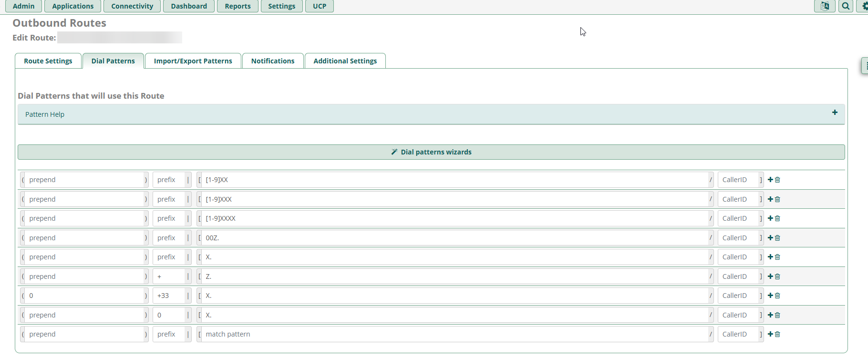Delete the [1-9]XX dial pattern row
Image resolution: width=868 pixels, height=358 pixels.
777,180
